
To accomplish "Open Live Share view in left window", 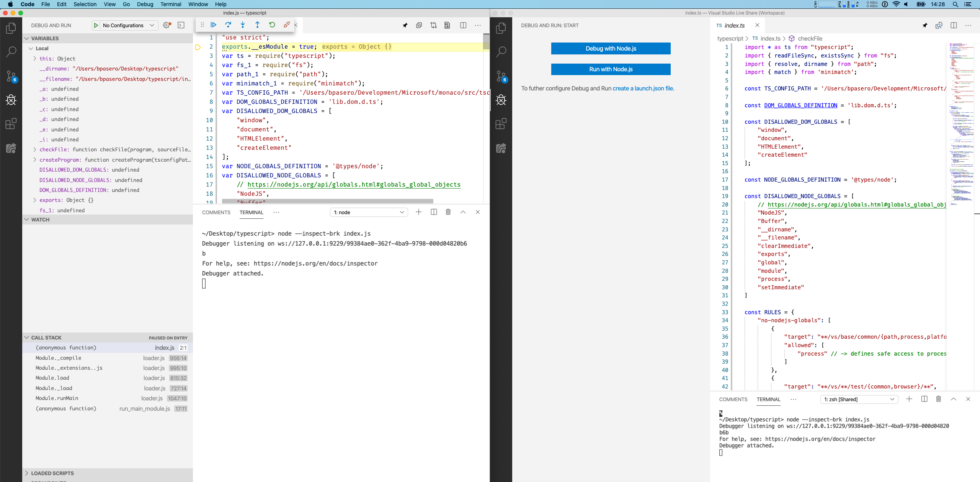I will pos(11,148).
